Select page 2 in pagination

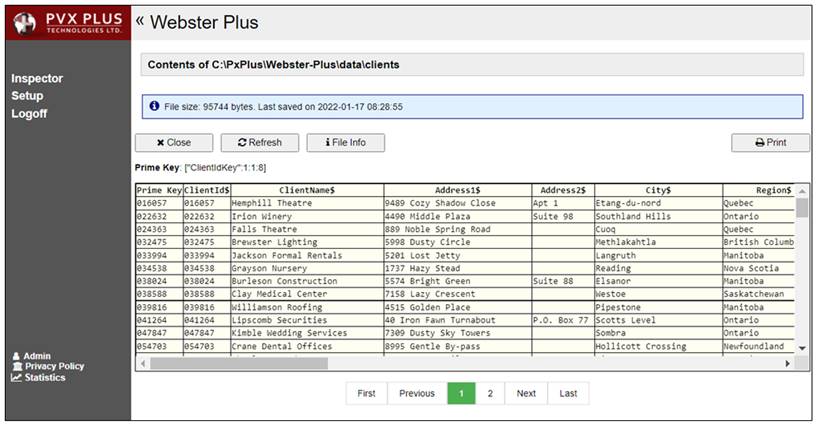tap(490, 393)
